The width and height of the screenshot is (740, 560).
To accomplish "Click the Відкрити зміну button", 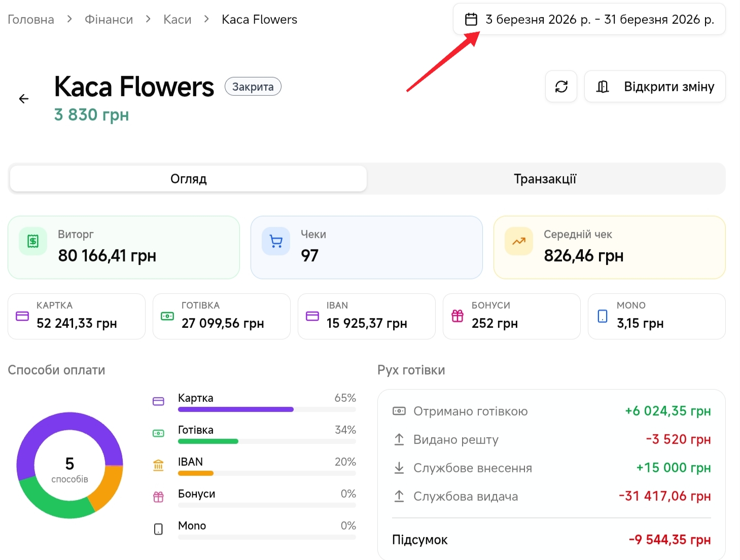I will tap(654, 87).
